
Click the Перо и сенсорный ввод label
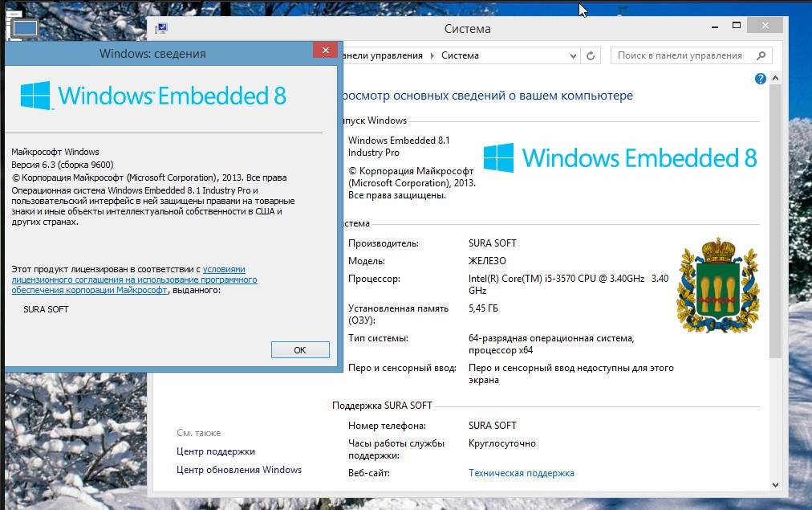pyautogui.click(x=402, y=368)
